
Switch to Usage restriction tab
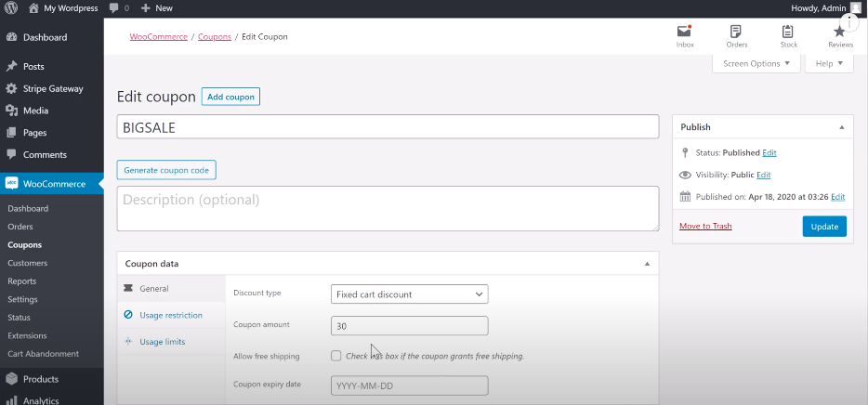coord(171,316)
